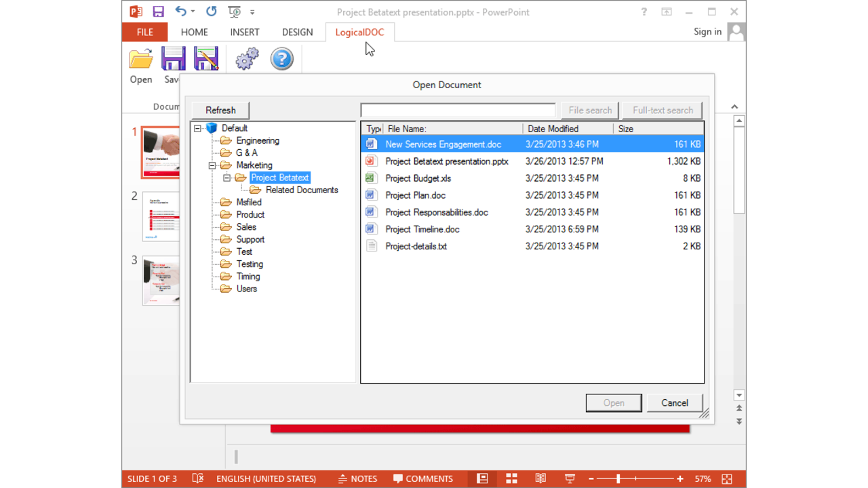Click the LogicalDOC help question mark icon
Image resolution: width=868 pixels, height=488 pixels.
tap(281, 59)
